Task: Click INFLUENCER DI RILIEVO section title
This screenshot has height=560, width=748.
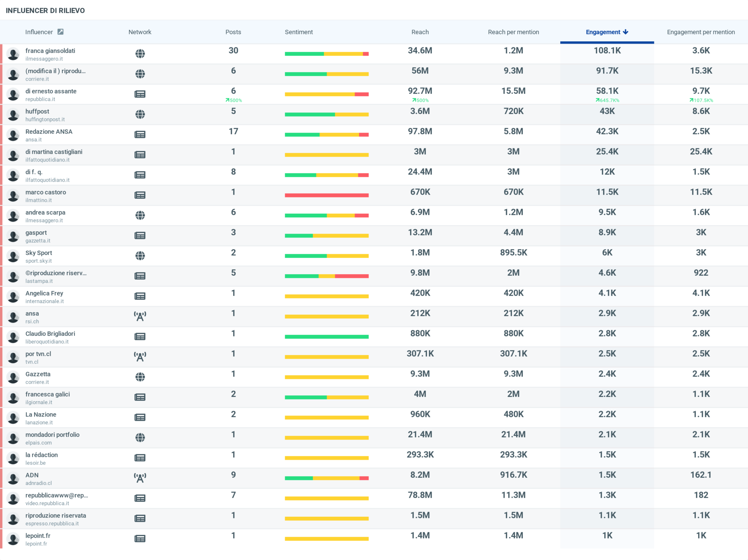Action: [45, 11]
